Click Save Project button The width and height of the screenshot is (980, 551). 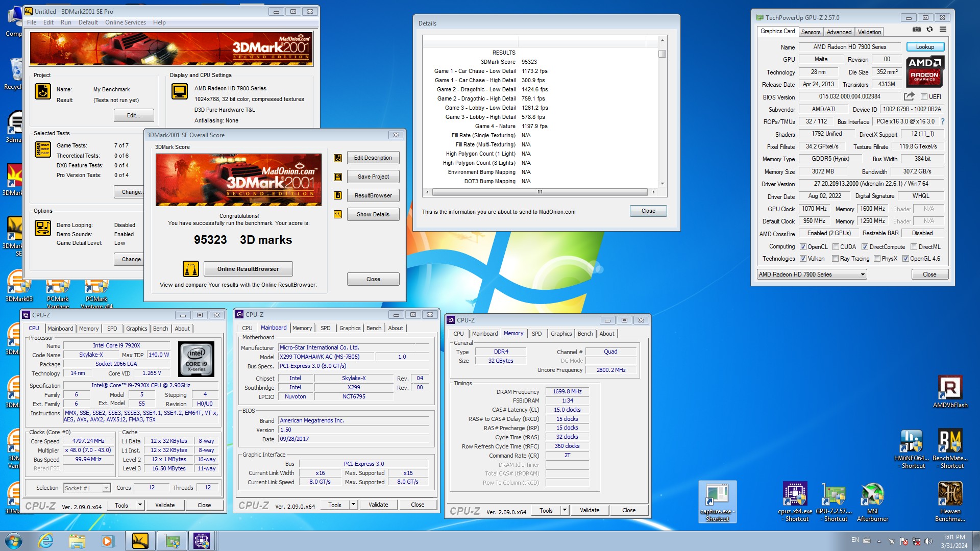point(373,177)
